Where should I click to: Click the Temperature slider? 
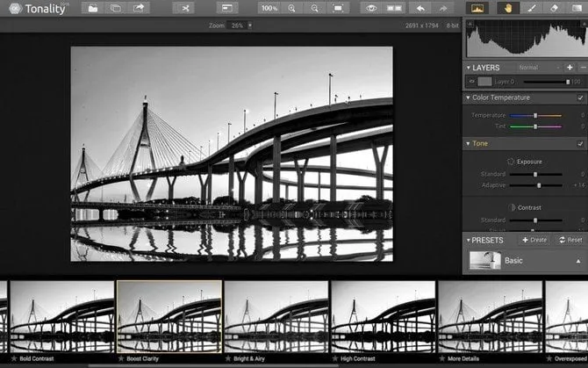535,115
